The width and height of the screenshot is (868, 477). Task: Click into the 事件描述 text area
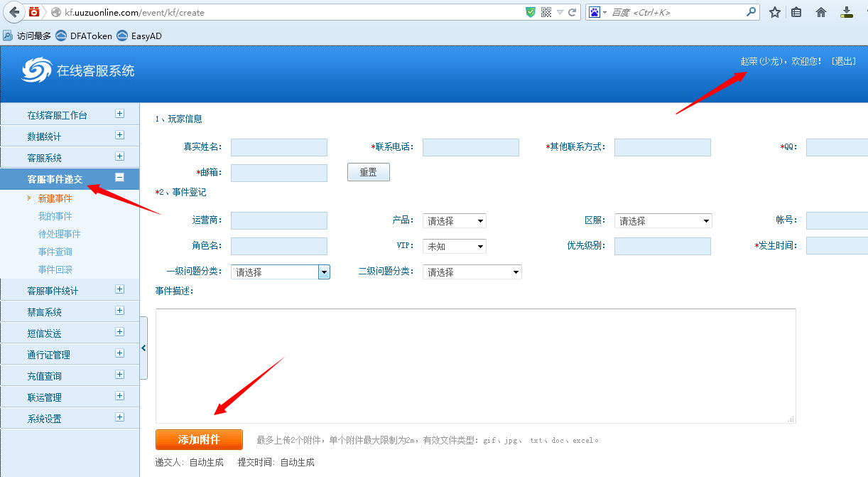click(476, 366)
